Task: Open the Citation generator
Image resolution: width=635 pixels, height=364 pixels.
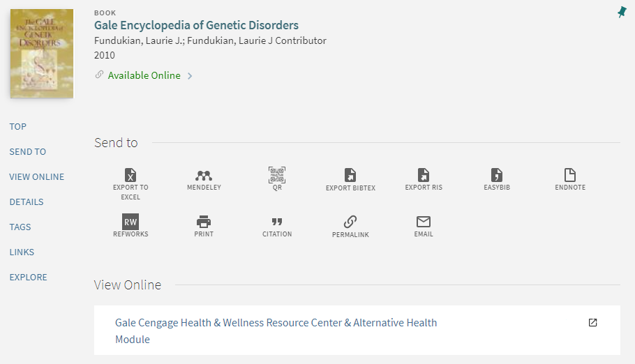Action: [277, 222]
